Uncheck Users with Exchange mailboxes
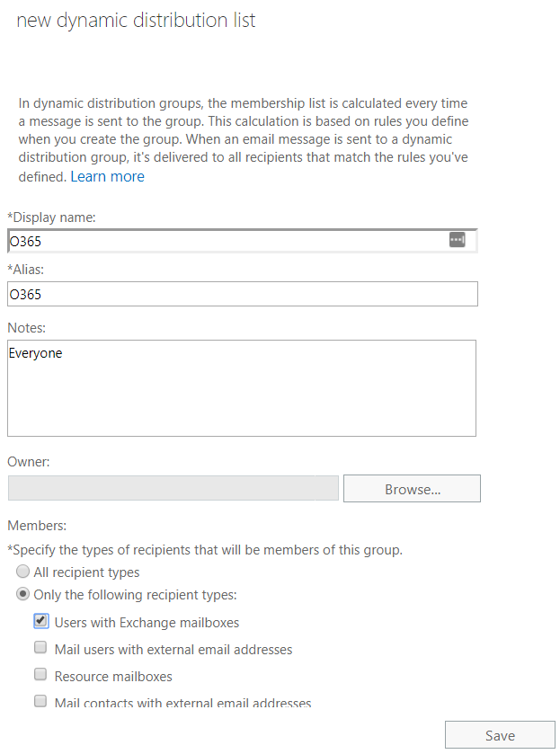 tap(40, 621)
